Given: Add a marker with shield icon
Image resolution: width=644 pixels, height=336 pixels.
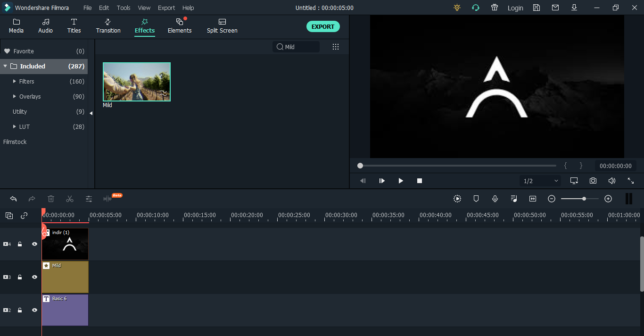Looking at the screenshot, I should pyautogui.click(x=476, y=199).
